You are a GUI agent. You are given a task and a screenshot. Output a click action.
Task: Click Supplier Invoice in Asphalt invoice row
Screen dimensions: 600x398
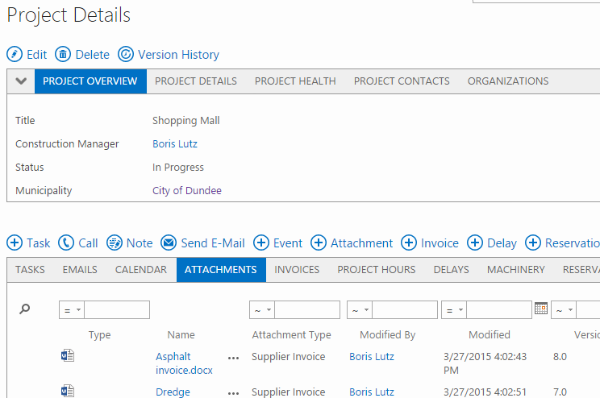(x=288, y=356)
